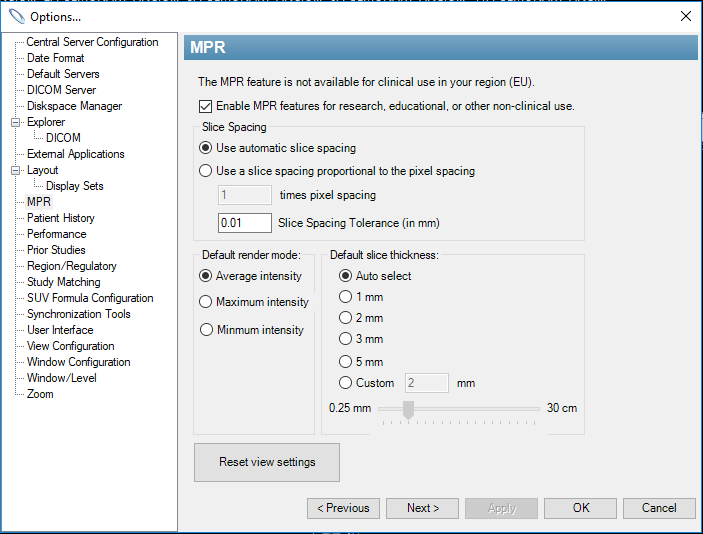
Task: Select the 3 mm slice thickness option
Action: click(x=345, y=339)
